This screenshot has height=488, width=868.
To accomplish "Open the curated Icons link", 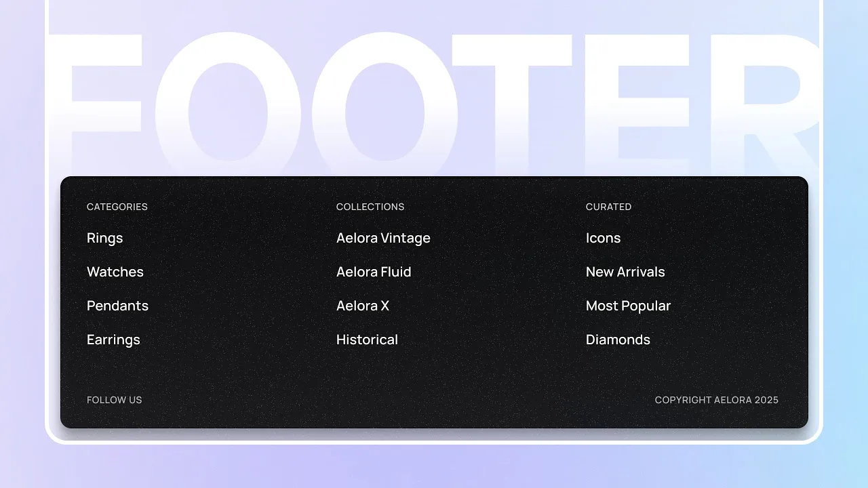I will pyautogui.click(x=603, y=238).
